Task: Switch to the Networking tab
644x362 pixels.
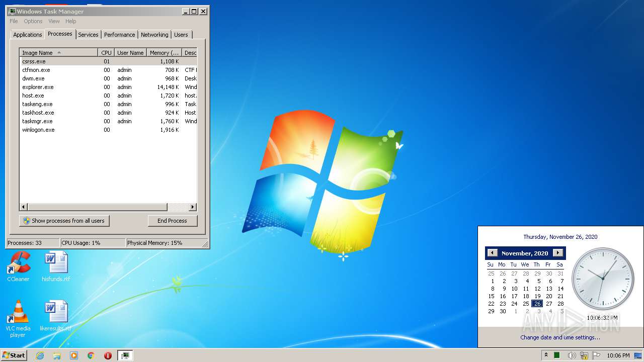Action: [154, 35]
